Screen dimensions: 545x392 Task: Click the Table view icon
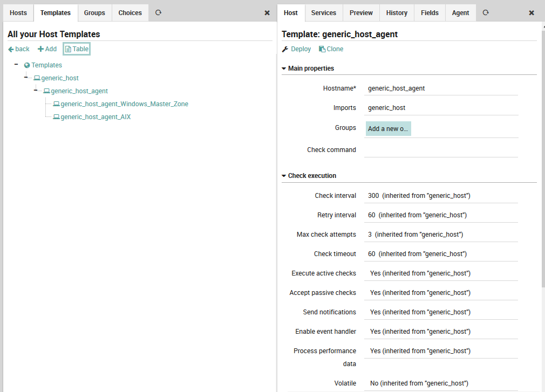[76, 49]
